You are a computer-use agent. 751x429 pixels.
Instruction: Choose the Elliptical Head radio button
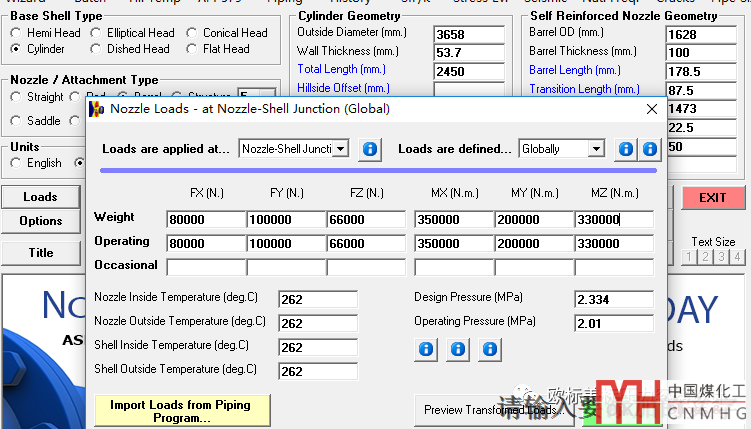click(x=96, y=33)
